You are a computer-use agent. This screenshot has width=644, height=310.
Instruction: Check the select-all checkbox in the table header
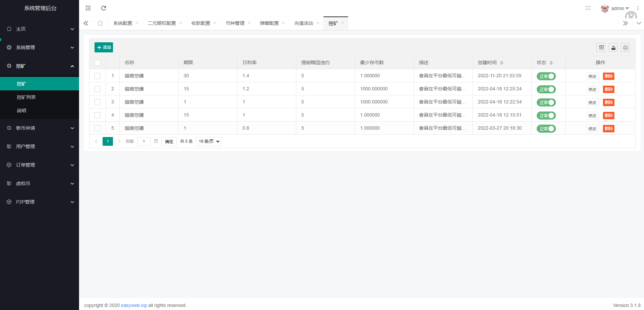(x=98, y=63)
